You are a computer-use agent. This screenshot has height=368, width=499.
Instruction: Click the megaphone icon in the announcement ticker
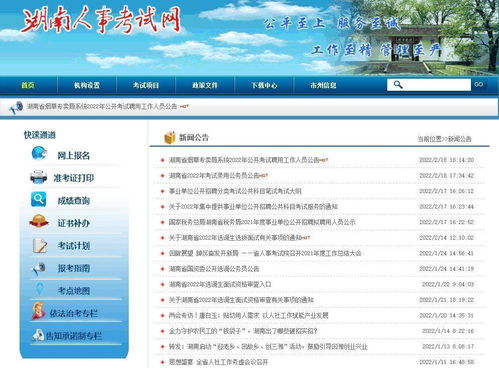pyautogui.click(x=16, y=107)
